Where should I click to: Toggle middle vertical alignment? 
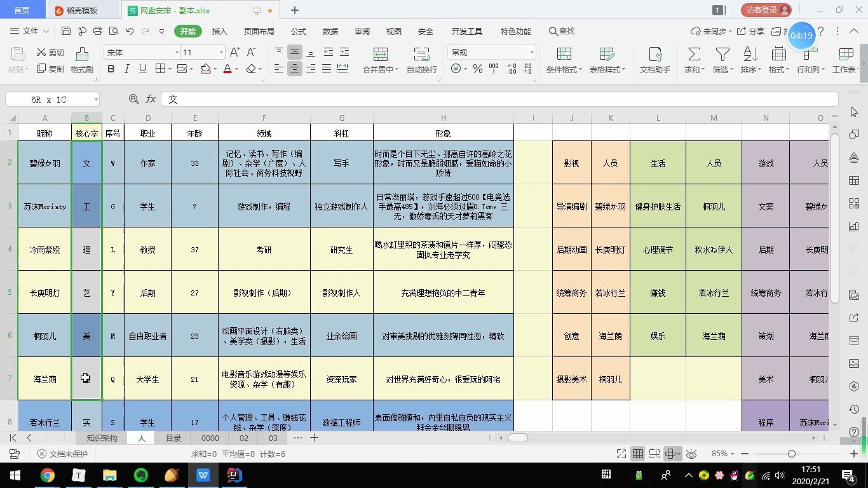[295, 52]
